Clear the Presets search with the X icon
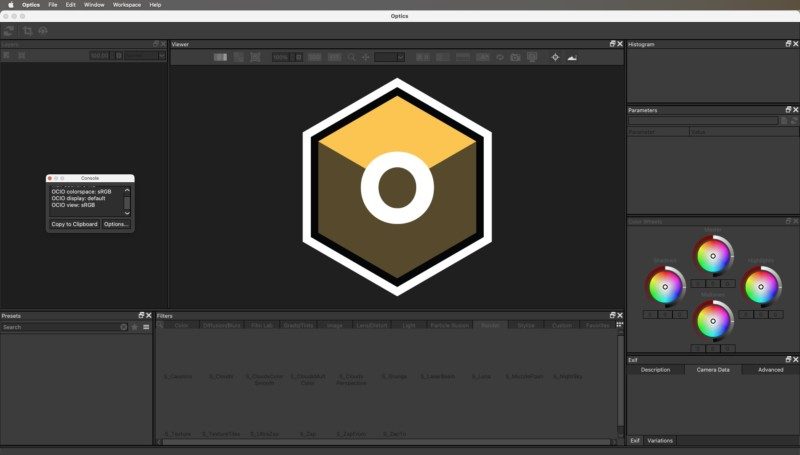Viewport: 800px width, 455px height. click(123, 327)
